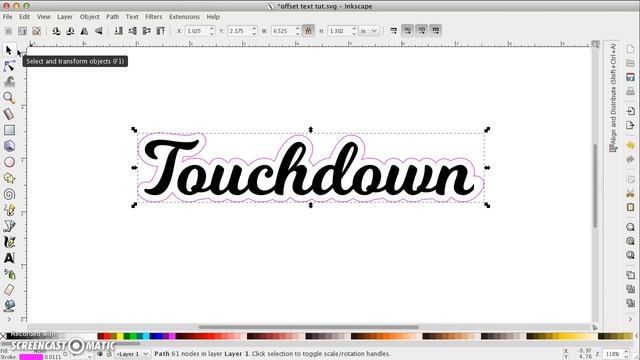Select the 3D Box tool
The height and width of the screenshot is (360, 640).
point(9,146)
